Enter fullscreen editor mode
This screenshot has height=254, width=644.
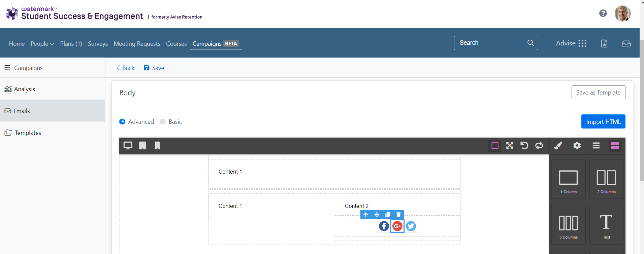[x=510, y=146]
